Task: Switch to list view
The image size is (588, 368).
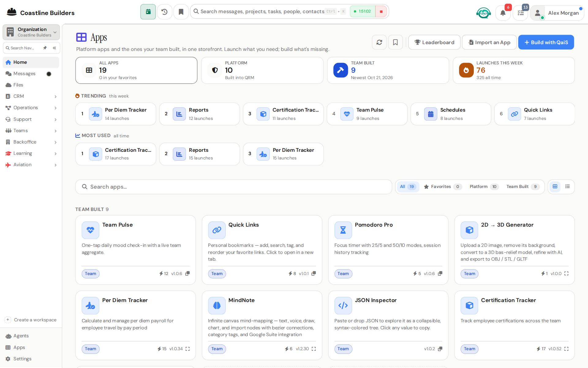Action: (567, 186)
